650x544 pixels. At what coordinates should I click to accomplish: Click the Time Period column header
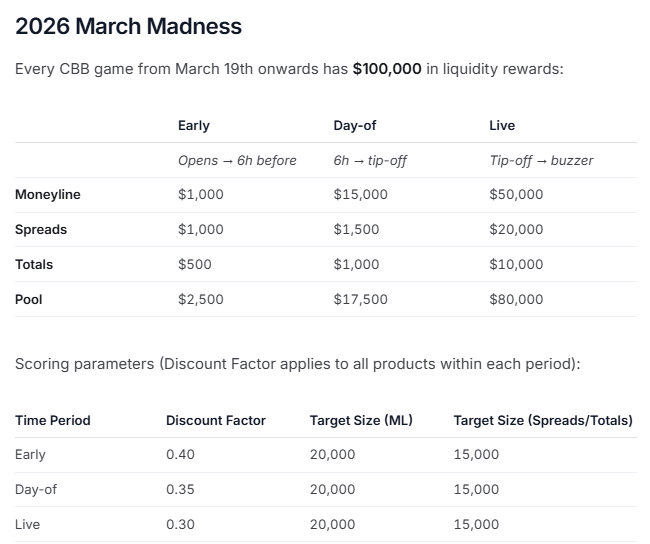[53, 420]
